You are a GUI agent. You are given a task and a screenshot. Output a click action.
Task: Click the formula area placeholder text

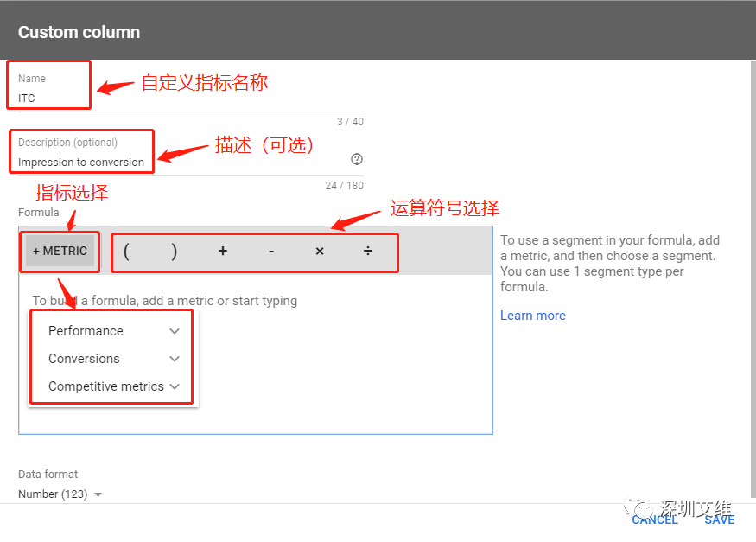(x=165, y=301)
